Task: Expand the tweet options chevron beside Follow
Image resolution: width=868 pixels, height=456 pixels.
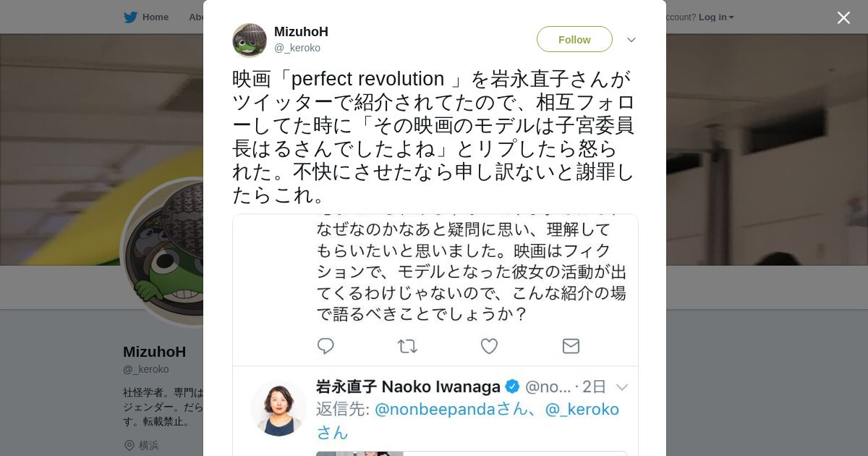Action: pos(631,40)
